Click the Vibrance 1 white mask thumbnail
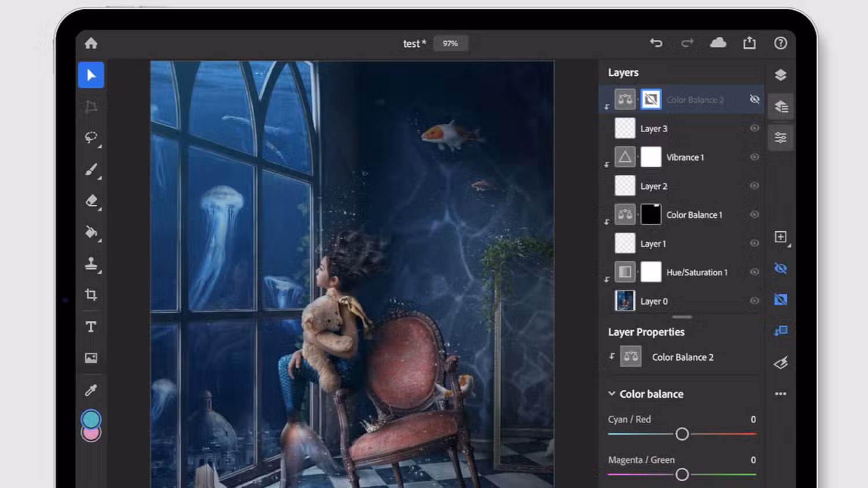Screen dimensions: 868x488 coord(651,157)
